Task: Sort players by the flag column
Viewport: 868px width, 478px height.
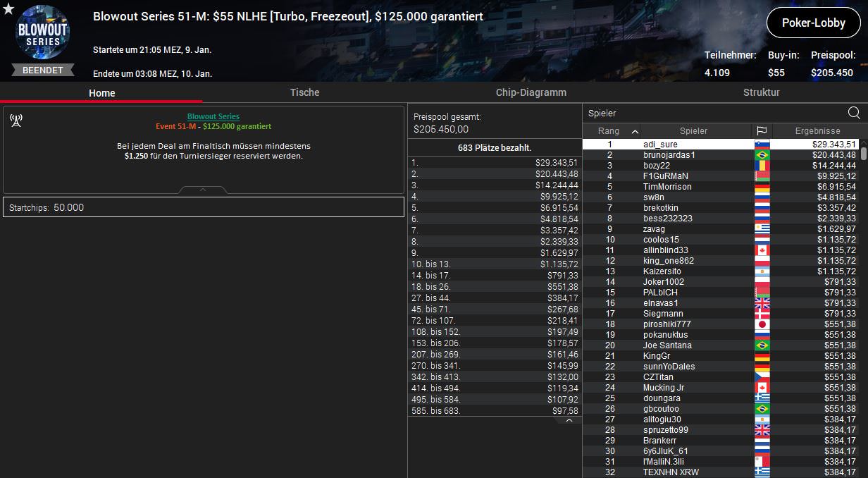Action: pyautogui.click(x=762, y=131)
